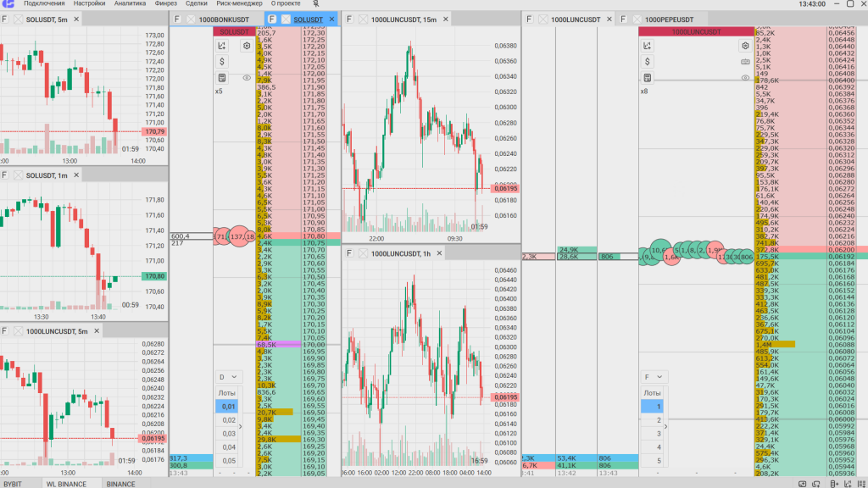Switch to BYBIT workspace tab
The image size is (868, 488).
(x=13, y=484)
